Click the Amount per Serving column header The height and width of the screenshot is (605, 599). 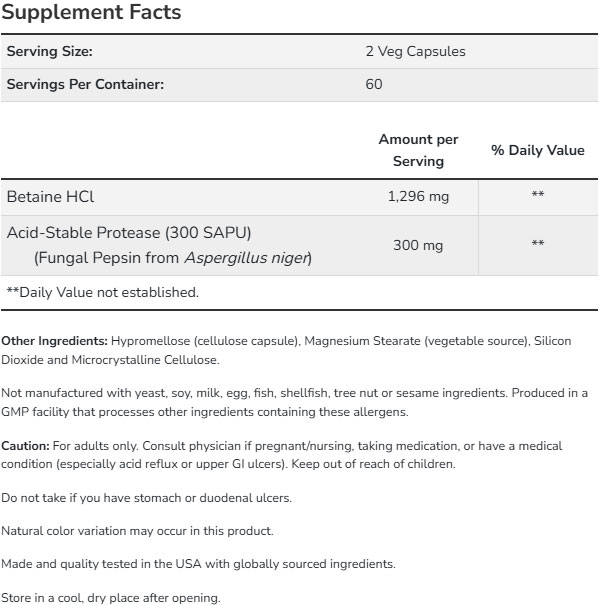(418, 150)
